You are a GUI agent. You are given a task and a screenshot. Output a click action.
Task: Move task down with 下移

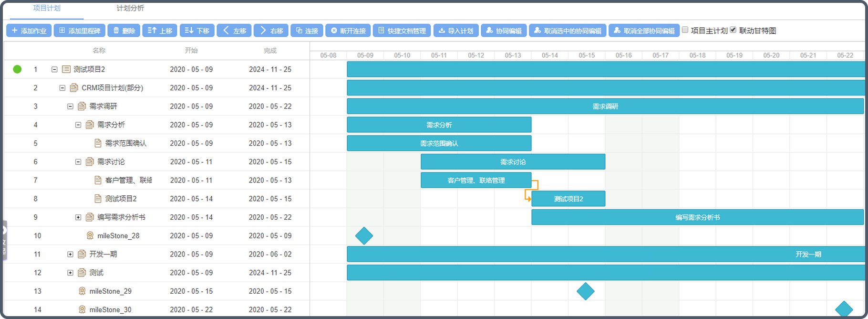pos(197,31)
